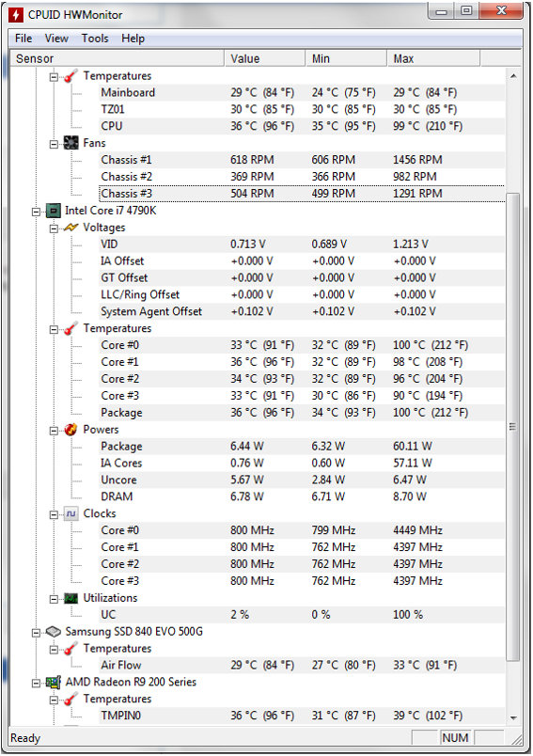The height and width of the screenshot is (756, 533).
Task: Click the Voltages lightning bolt icon
Action: (71, 228)
